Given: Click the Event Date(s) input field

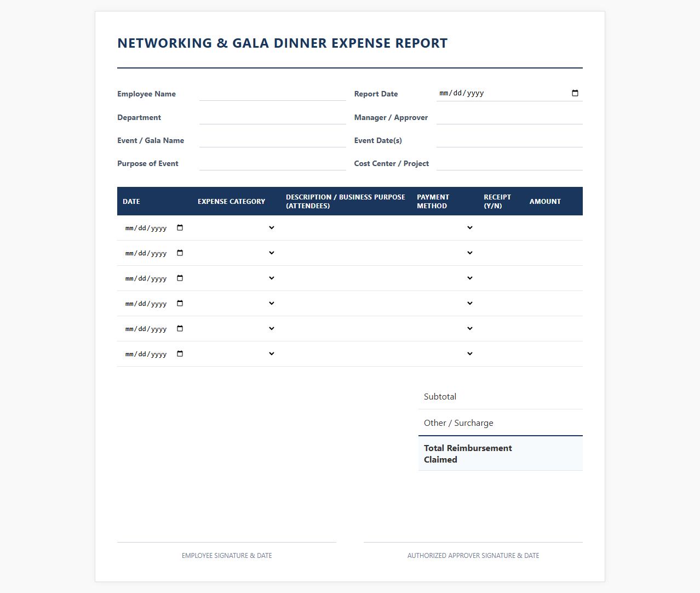Looking at the screenshot, I should tap(509, 140).
